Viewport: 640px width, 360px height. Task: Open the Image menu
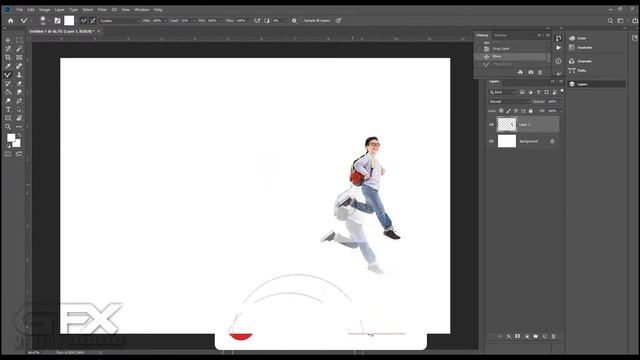click(x=44, y=9)
